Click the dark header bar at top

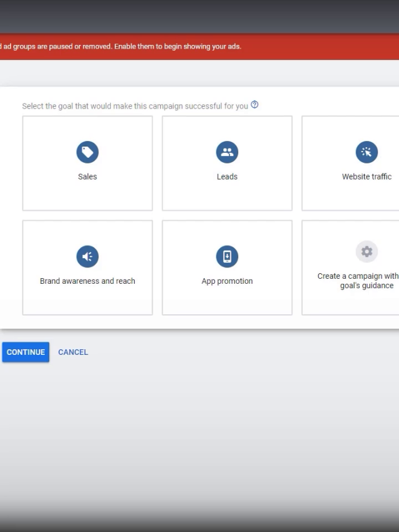[x=199, y=16]
